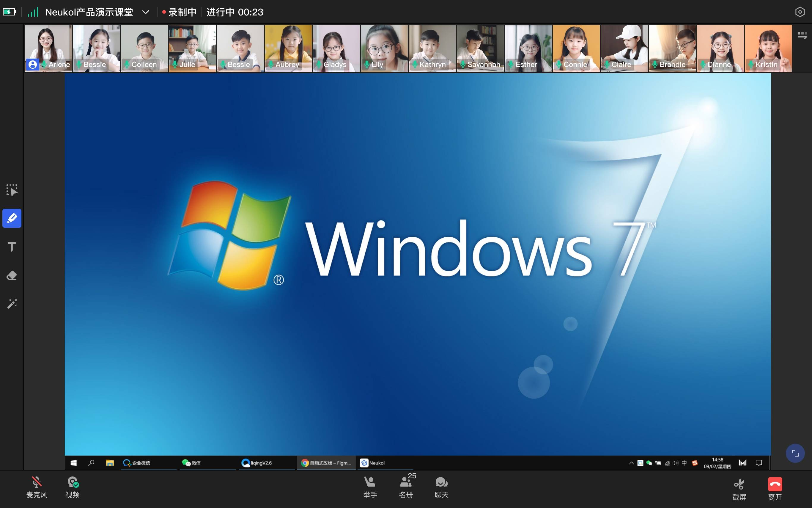The width and height of the screenshot is (812, 508).
Task: Select Aubrey's video thumbnail
Action: (x=288, y=48)
